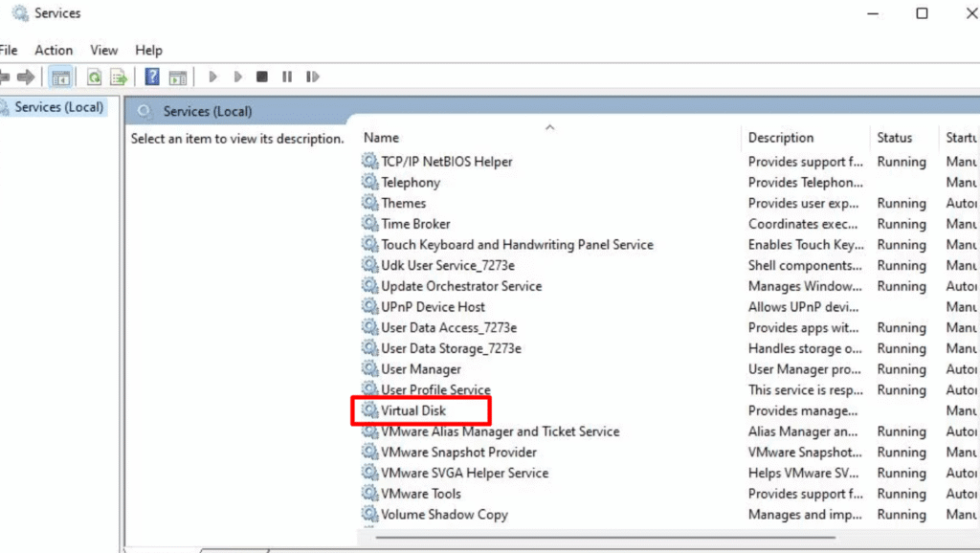Open the View menu
The height and width of the screenshot is (553, 980).
coord(103,50)
